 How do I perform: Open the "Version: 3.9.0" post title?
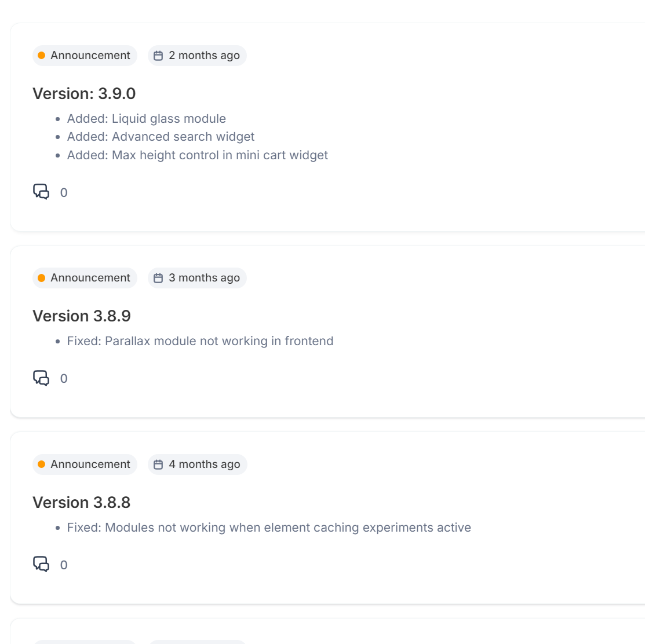pyautogui.click(x=84, y=94)
